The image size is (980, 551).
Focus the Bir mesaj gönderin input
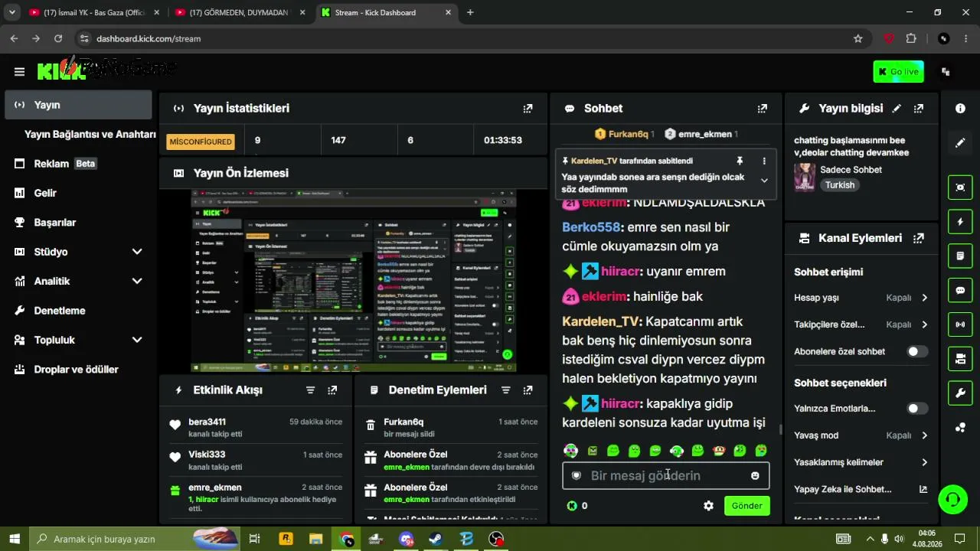[665, 476]
